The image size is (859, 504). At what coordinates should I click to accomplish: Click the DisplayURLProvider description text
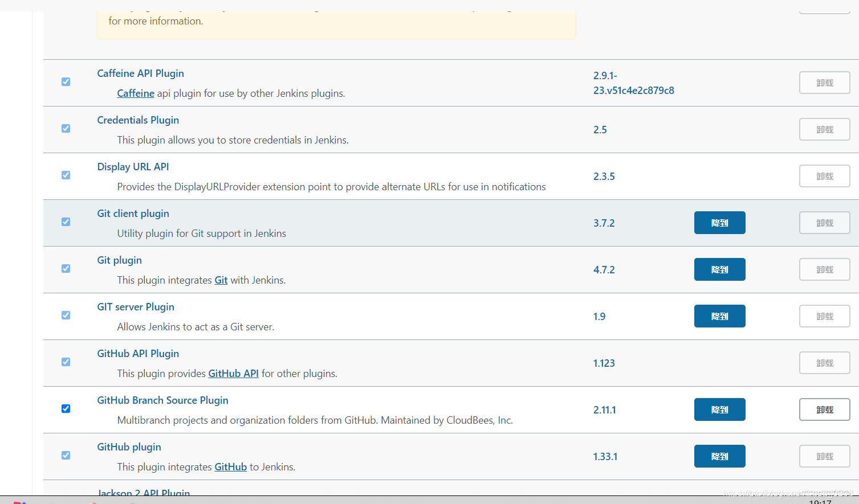point(331,187)
